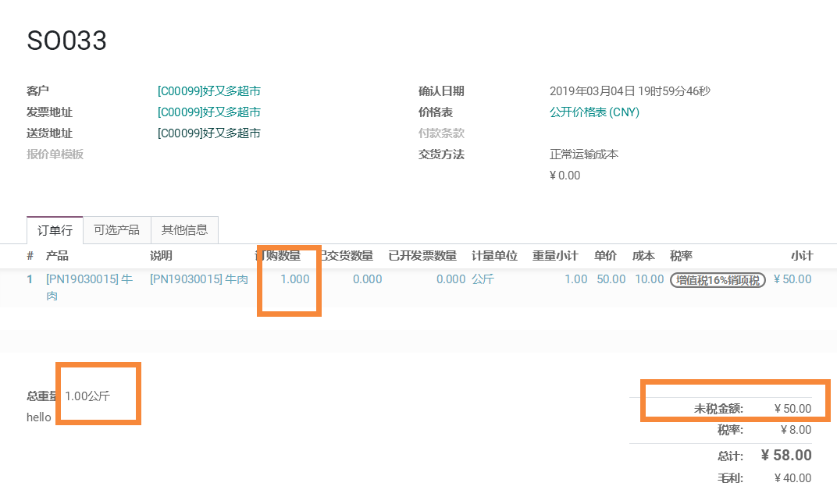Click the tax amount ¥ 8.00 value
The height and width of the screenshot is (504, 837).
(x=796, y=430)
